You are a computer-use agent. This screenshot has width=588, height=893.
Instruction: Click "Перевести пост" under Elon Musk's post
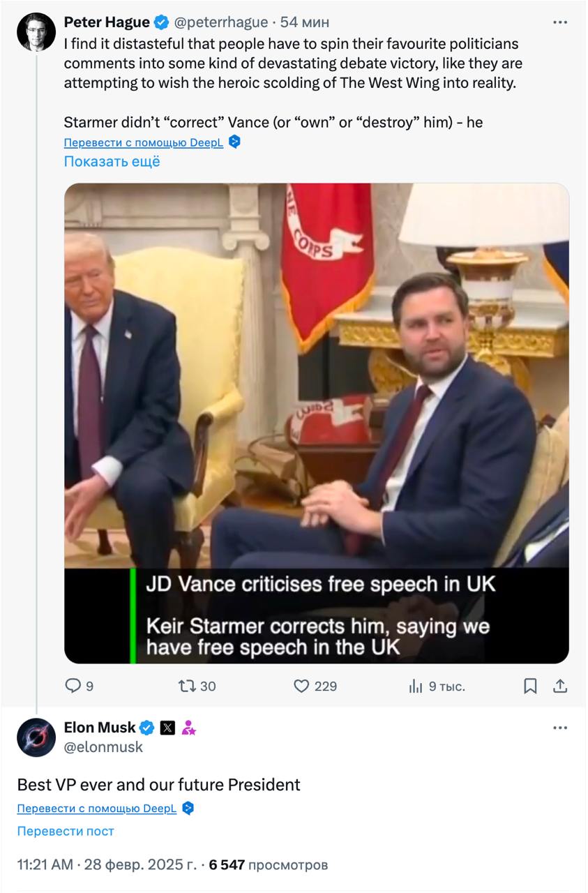66,831
